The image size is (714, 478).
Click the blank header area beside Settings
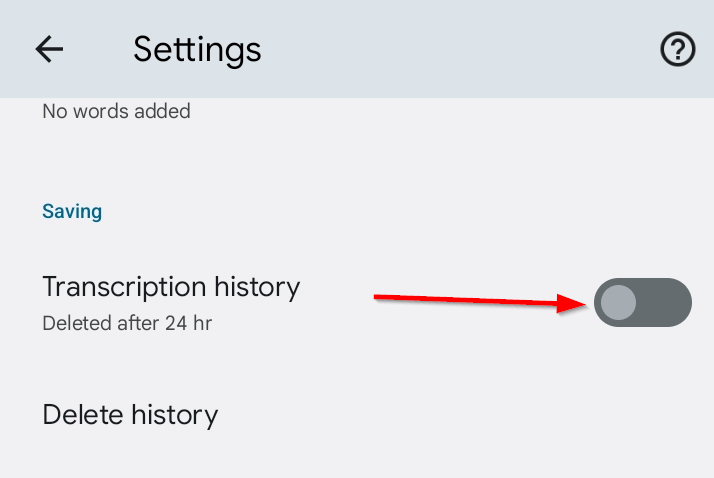click(x=450, y=49)
